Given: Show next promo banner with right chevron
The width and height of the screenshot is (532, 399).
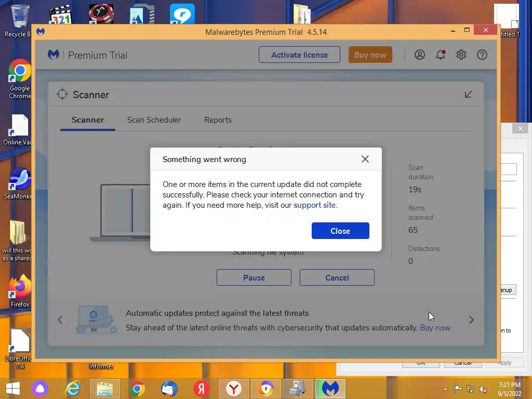Looking at the screenshot, I should pyautogui.click(x=471, y=320).
